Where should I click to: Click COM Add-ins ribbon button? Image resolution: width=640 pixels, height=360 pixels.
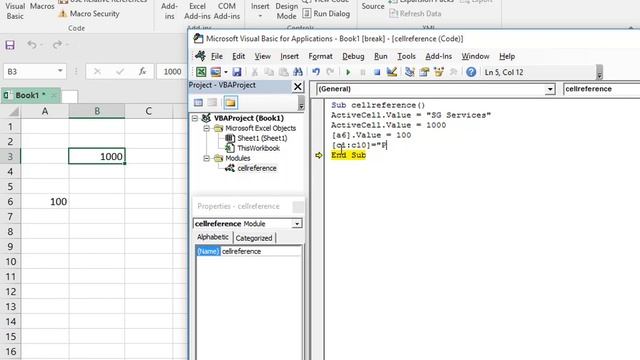(227, 11)
